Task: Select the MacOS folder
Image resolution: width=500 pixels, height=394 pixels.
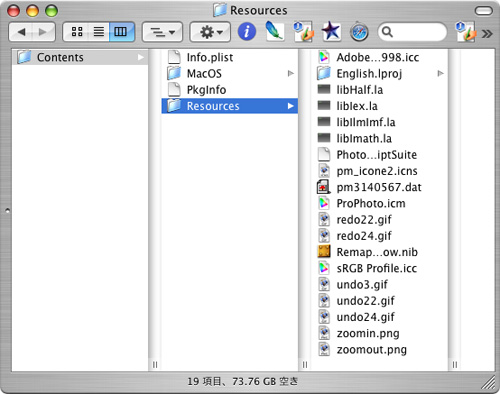Action: tap(230, 73)
